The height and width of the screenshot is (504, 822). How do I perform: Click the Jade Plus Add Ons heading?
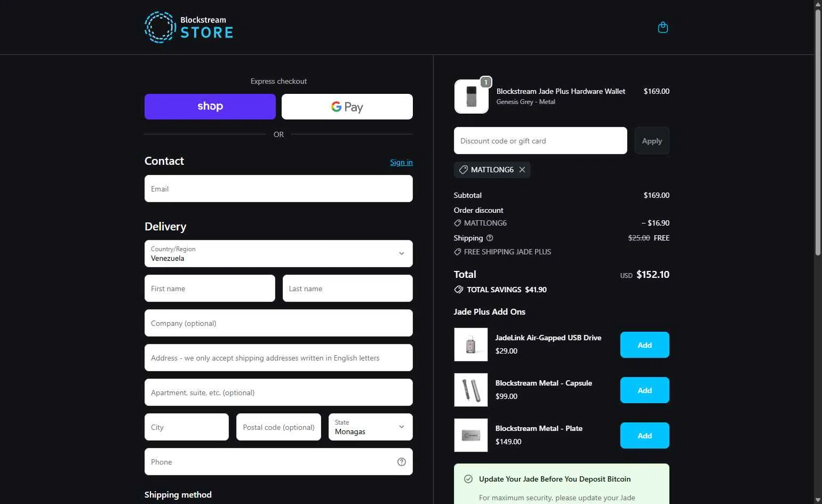tap(490, 311)
